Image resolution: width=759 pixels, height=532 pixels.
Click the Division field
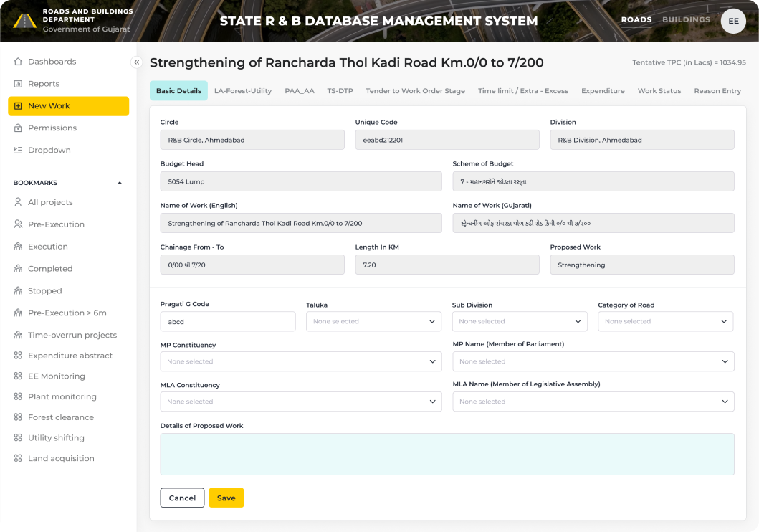[642, 140]
